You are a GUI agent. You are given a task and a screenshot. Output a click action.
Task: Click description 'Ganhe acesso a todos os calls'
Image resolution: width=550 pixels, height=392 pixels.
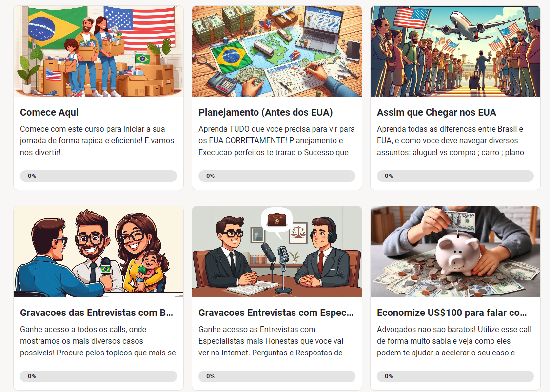click(x=98, y=341)
